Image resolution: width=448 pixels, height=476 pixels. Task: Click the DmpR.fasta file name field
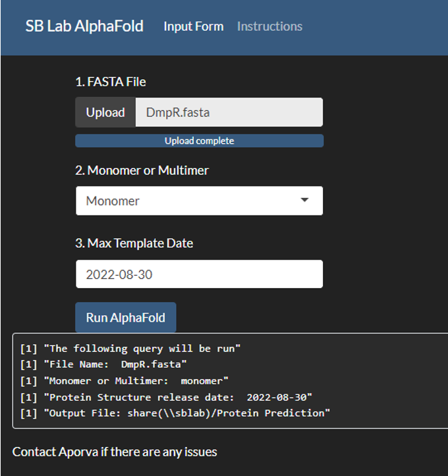(x=229, y=112)
